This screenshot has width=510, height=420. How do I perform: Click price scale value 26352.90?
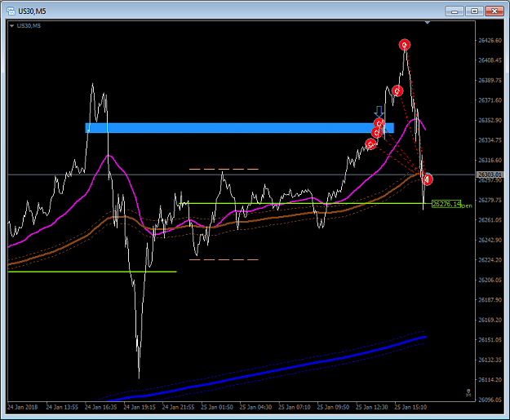[x=490, y=120]
